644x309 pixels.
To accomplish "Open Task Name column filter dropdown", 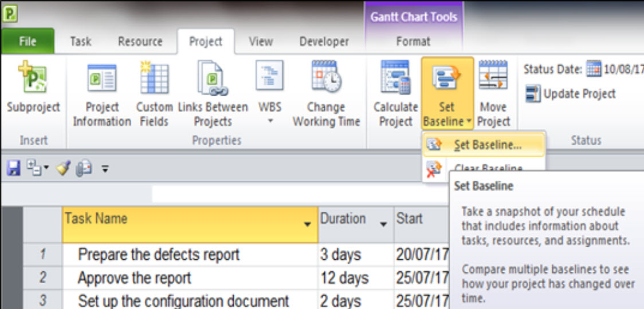I will tap(307, 224).
